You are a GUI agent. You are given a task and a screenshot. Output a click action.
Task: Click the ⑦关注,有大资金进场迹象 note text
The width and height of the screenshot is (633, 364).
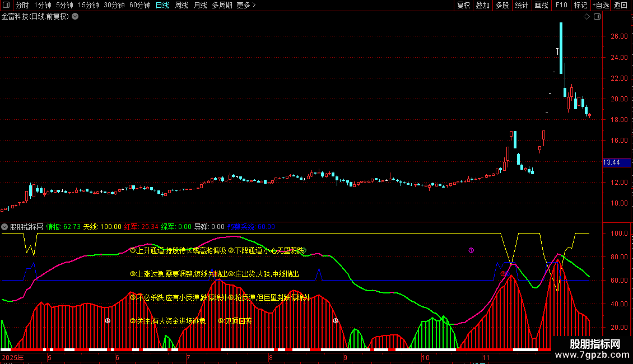click(x=168, y=321)
